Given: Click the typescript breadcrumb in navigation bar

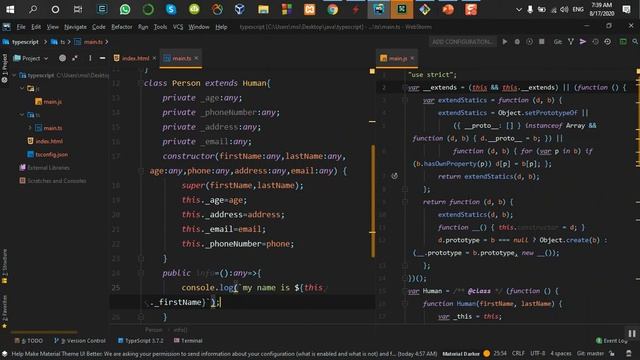Looking at the screenshot, I should 21,42.
